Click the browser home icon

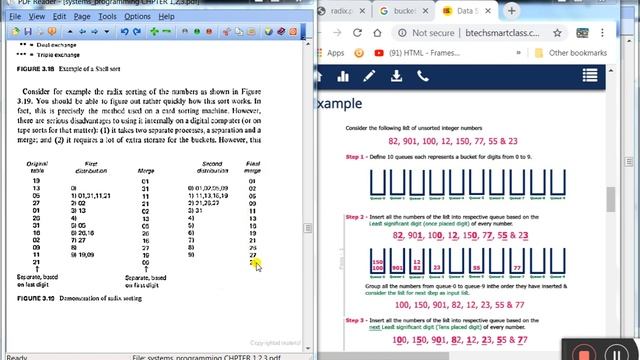click(x=377, y=33)
